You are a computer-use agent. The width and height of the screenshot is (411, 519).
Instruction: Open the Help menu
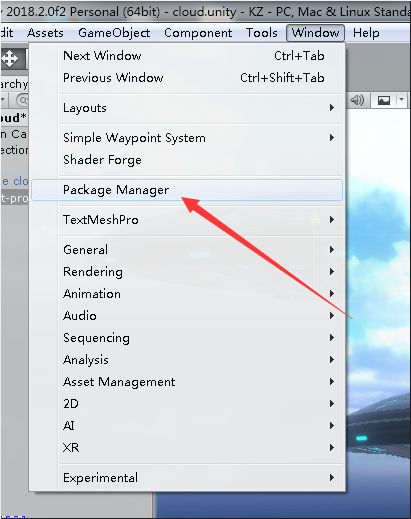pos(366,33)
